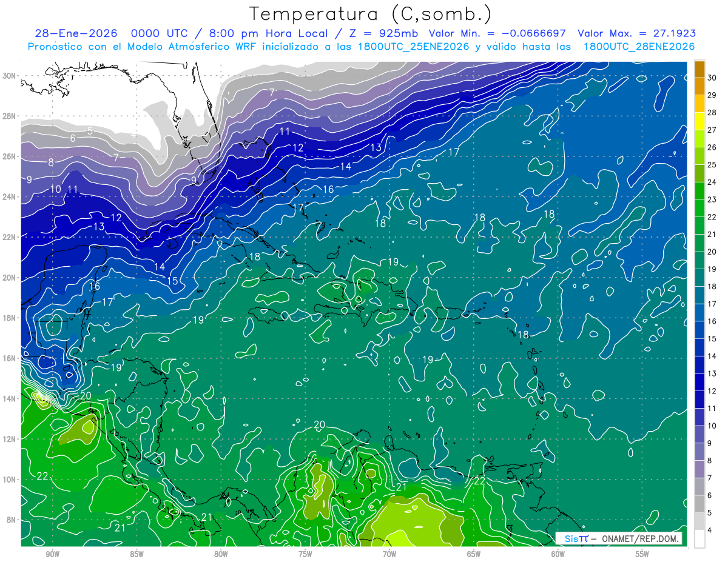Click the color legend label "24"
The image size is (728, 562).
(x=712, y=182)
